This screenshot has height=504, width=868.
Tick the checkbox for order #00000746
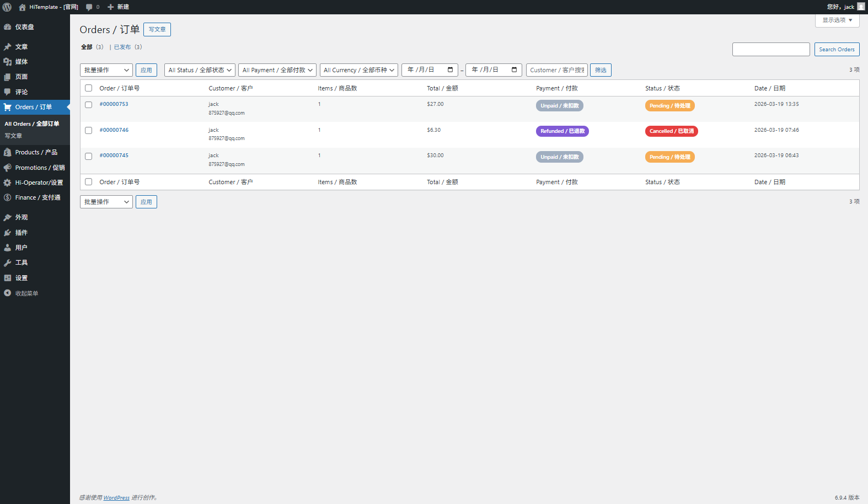pyautogui.click(x=88, y=131)
